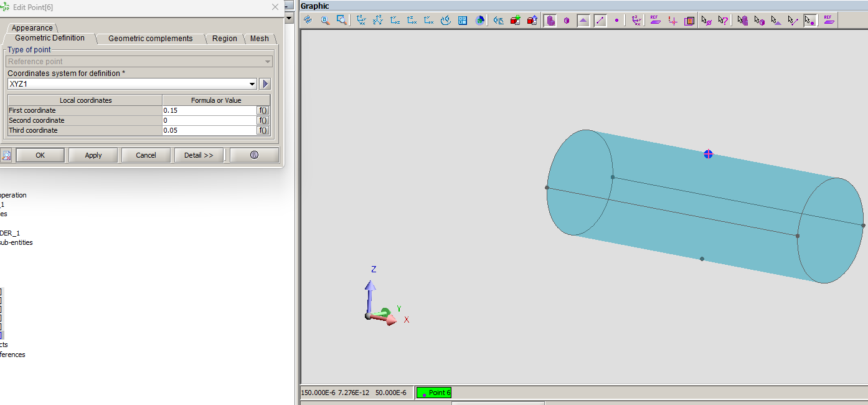Select the Geometric Definition tab
This screenshot has width=868, height=405.
(x=50, y=38)
